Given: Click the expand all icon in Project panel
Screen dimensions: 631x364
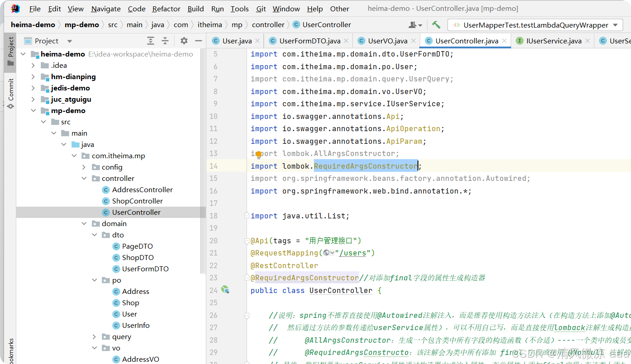Looking at the screenshot, I should (151, 41).
